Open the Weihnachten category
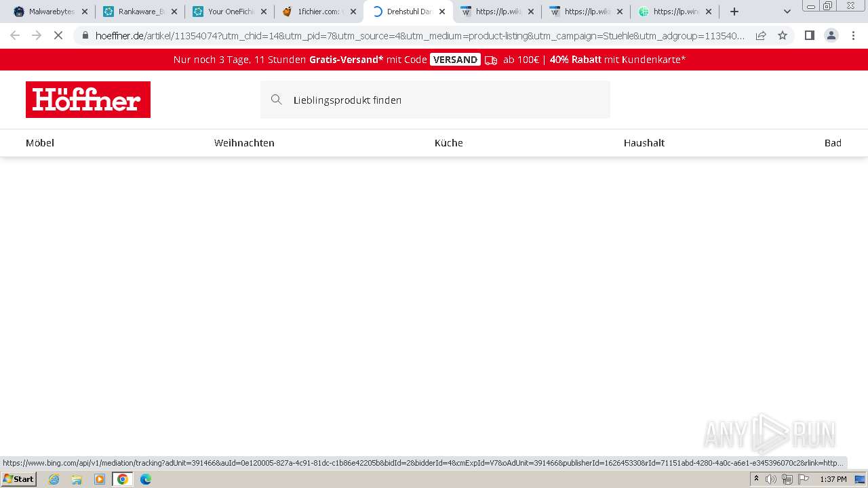Image resolution: width=868 pixels, height=488 pixels. (244, 143)
